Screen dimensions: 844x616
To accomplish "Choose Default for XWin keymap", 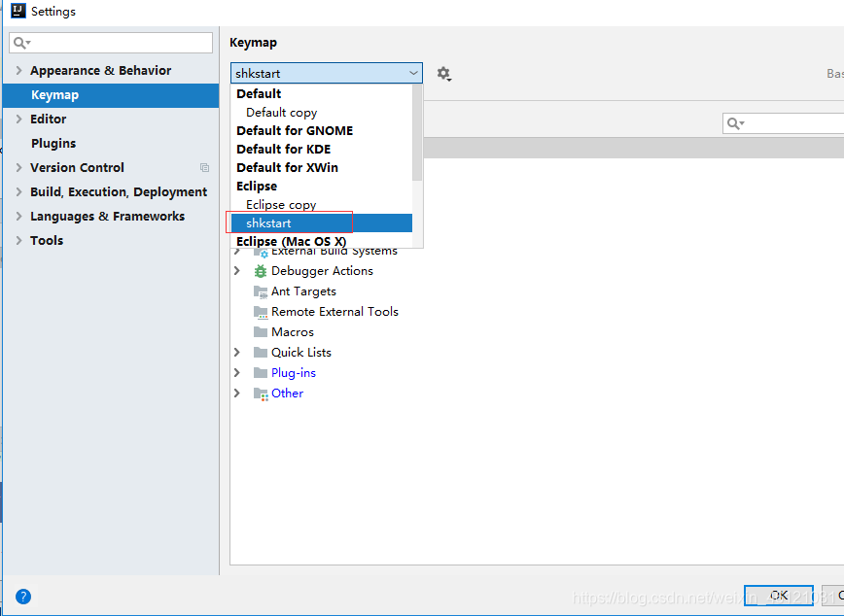I will 321,167.
